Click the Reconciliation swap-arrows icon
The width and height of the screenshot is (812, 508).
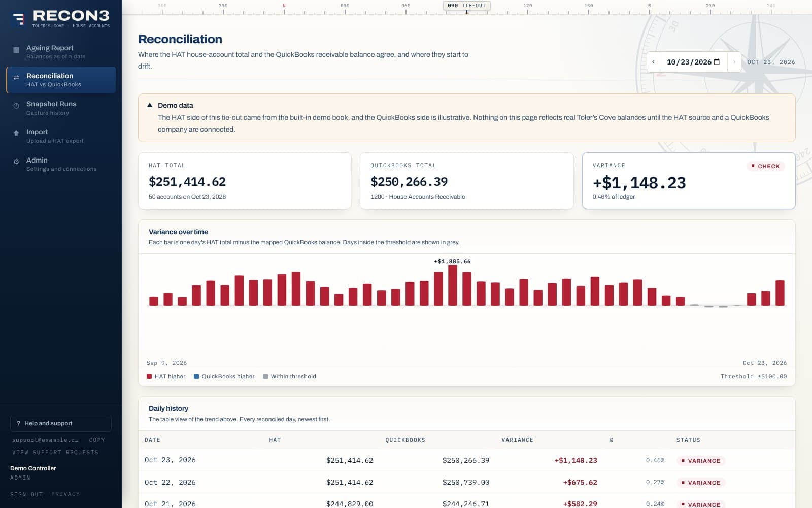pos(16,78)
